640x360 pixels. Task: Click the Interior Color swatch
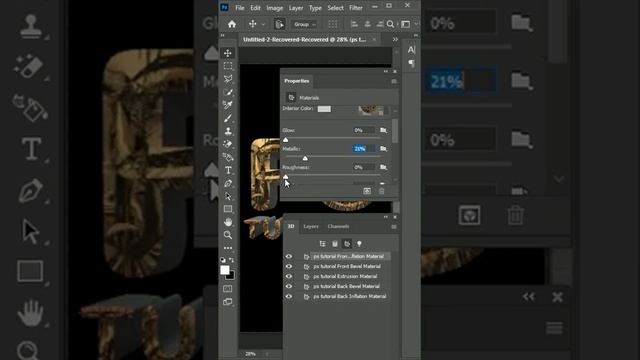click(324, 109)
